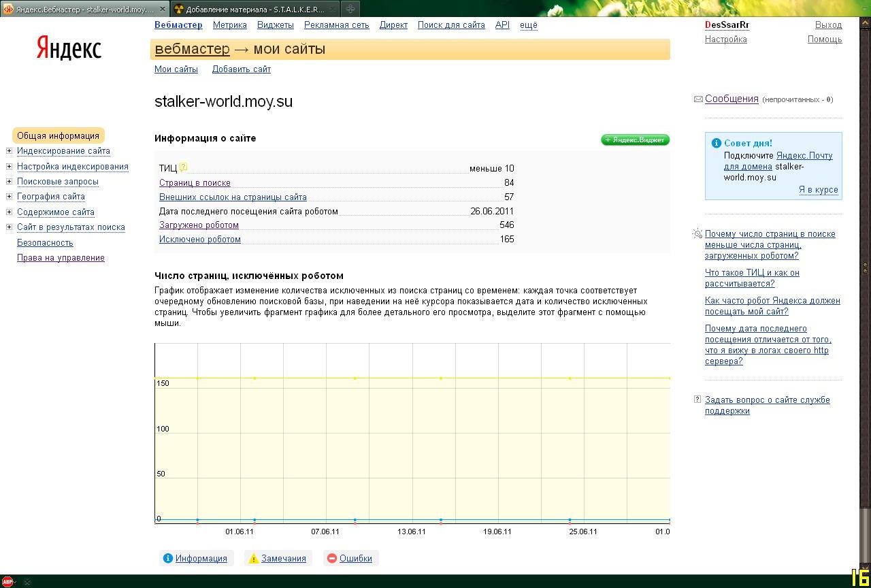This screenshot has width=871, height=588.
Task: Open Мои сайты link
Action: [x=176, y=69]
